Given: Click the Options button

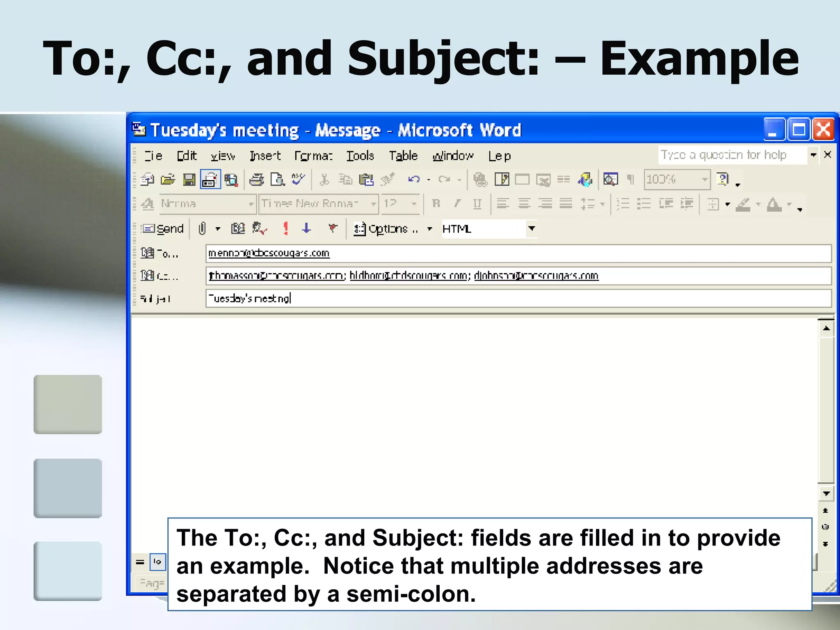Looking at the screenshot, I should point(386,228).
